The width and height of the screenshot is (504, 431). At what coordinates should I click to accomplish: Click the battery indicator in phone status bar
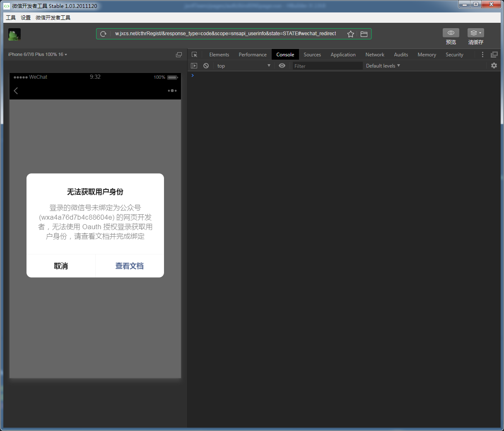pos(173,77)
